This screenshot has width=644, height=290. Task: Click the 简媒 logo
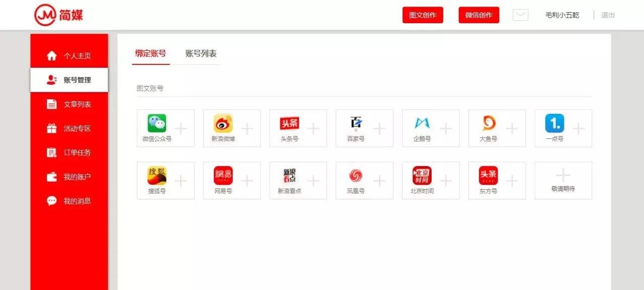pos(59,15)
